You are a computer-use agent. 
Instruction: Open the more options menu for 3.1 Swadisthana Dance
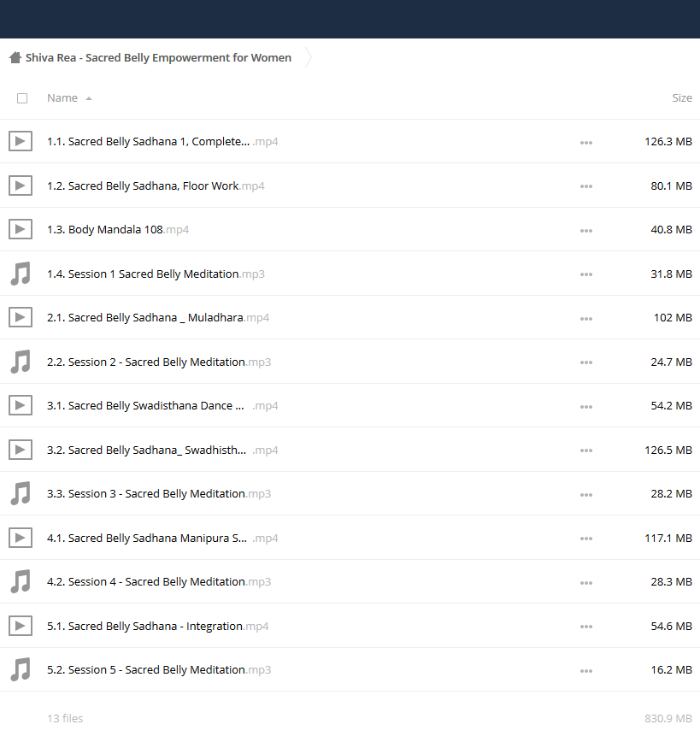[586, 407]
